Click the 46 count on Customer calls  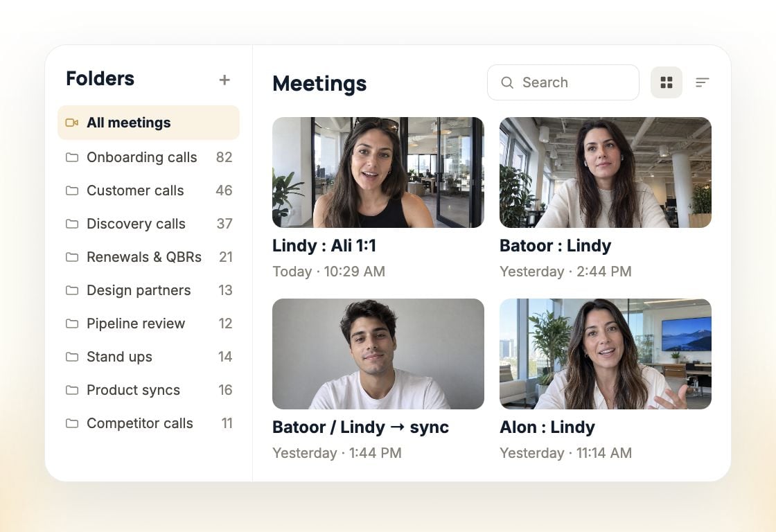224,190
